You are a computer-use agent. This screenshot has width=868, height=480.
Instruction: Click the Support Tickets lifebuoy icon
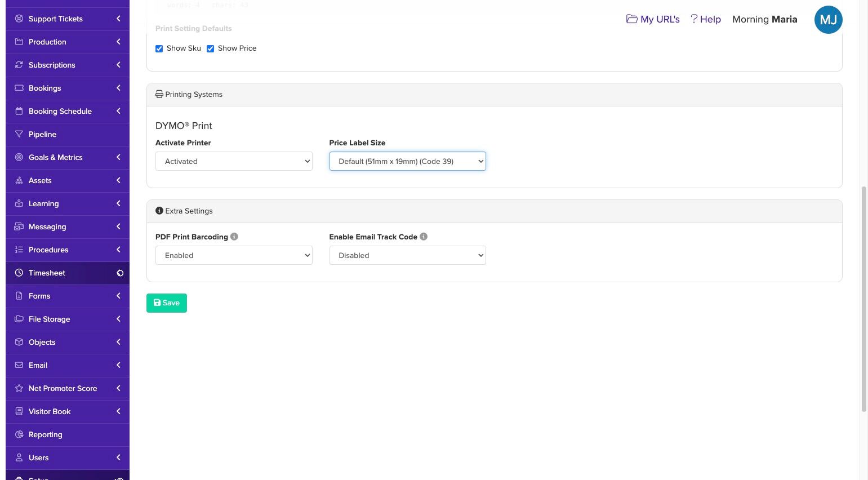19,19
